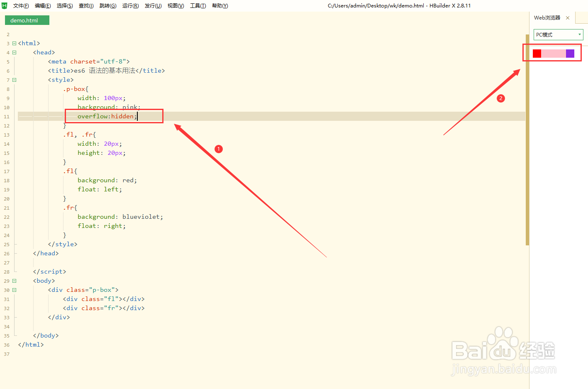Place cursor on 'overflow:hidden;' text
This screenshot has width=588, height=389.
(107, 116)
